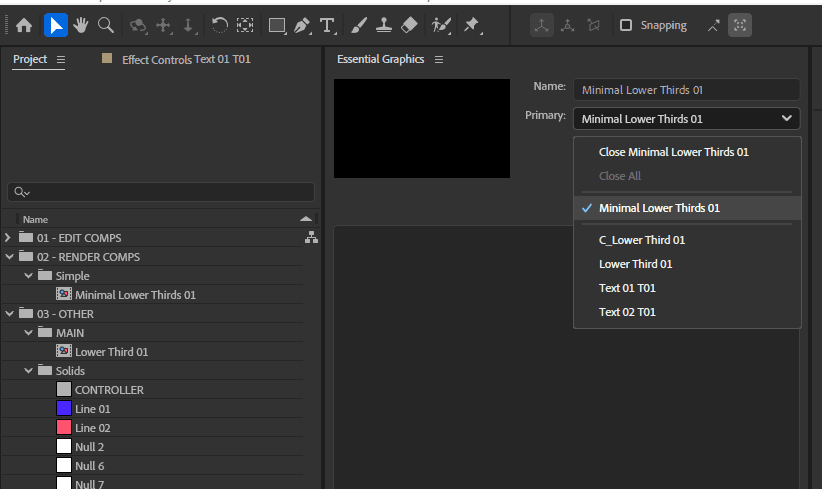This screenshot has height=489, width=822.
Task: Collapse the 02 - RENDER COMPS folder
Action: (9, 257)
